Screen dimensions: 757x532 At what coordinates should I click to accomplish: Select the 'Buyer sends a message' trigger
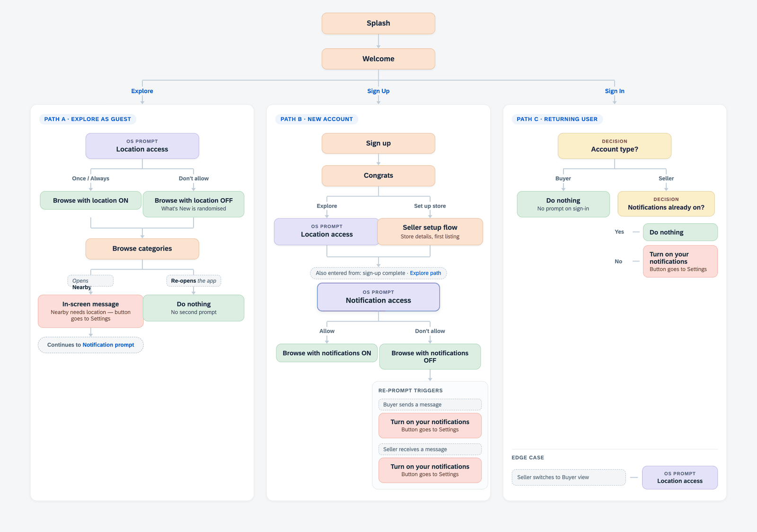pyautogui.click(x=430, y=404)
